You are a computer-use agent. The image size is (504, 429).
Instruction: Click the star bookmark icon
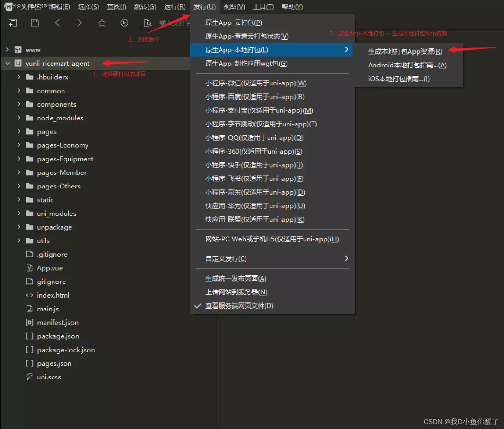(x=102, y=23)
